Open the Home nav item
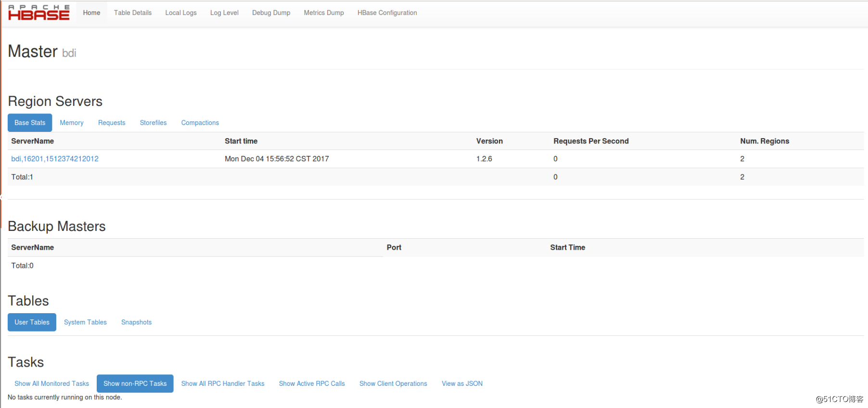The image size is (868, 408). coord(91,13)
